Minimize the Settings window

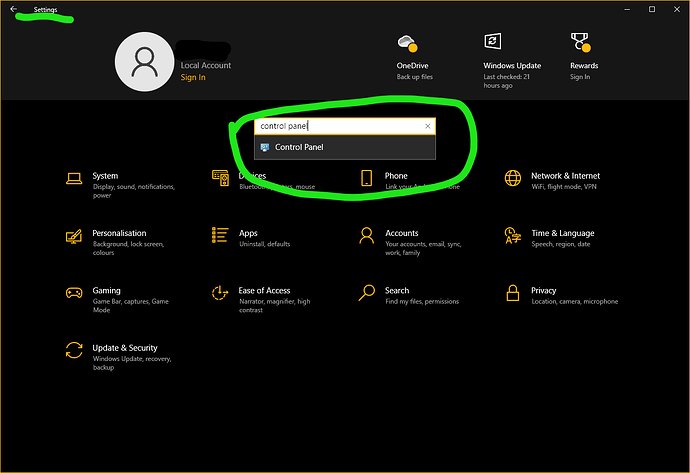pos(627,9)
